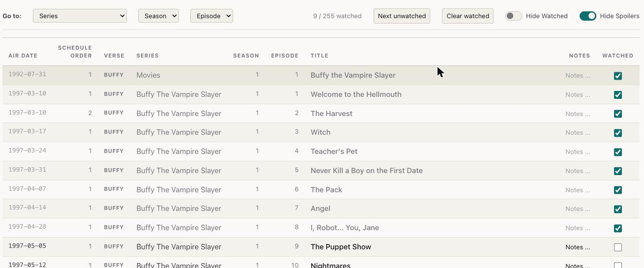Click the Episode column header
The height and width of the screenshot is (268, 644).
pyautogui.click(x=284, y=56)
